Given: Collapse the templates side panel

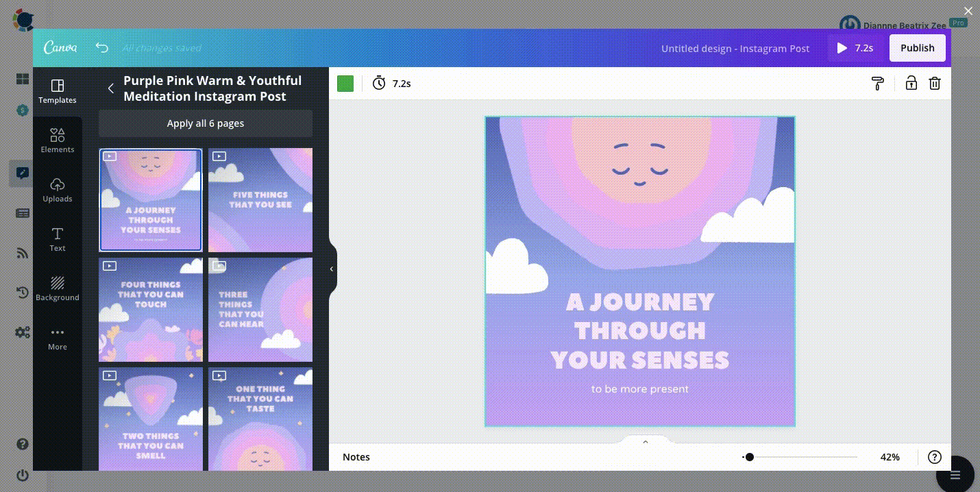Looking at the screenshot, I should 332,269.
